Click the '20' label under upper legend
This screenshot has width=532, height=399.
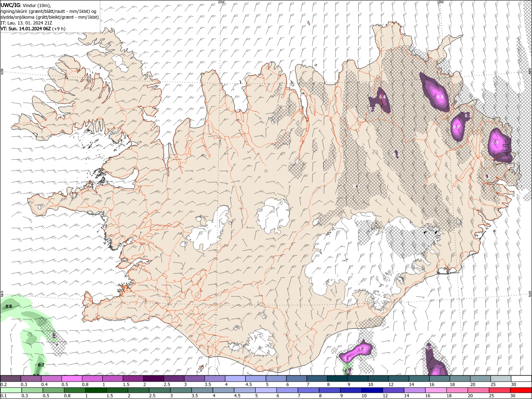pos(473,384)
